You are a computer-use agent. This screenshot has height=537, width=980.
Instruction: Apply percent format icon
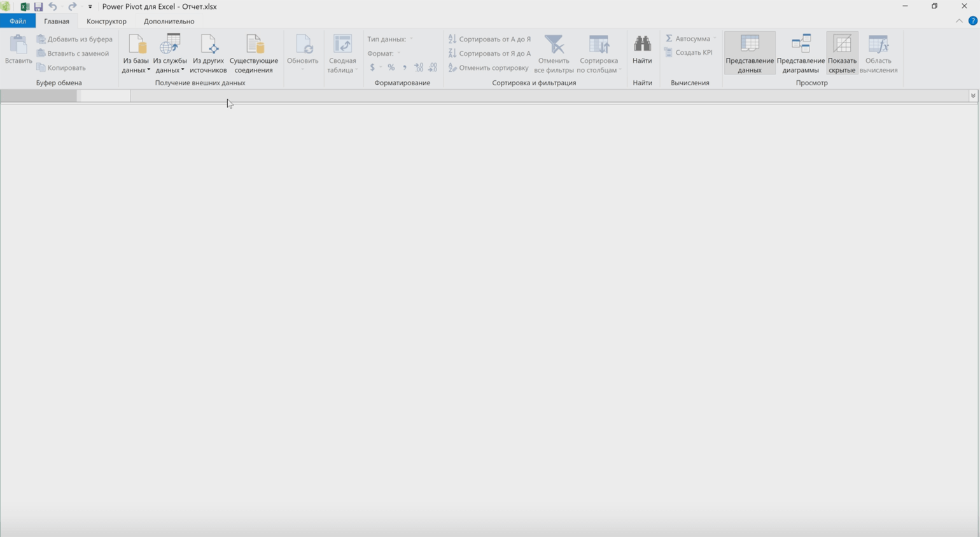pos(391,67)
